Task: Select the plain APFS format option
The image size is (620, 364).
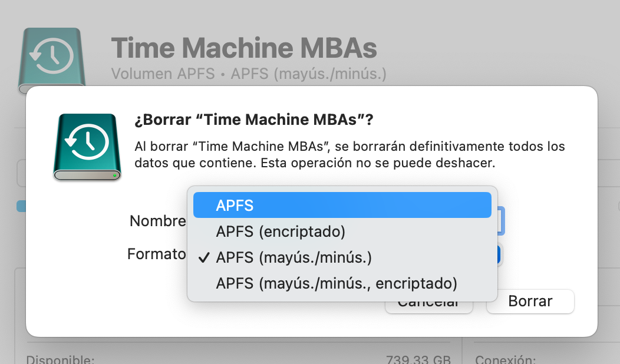Action: click(x=342, y=206)
